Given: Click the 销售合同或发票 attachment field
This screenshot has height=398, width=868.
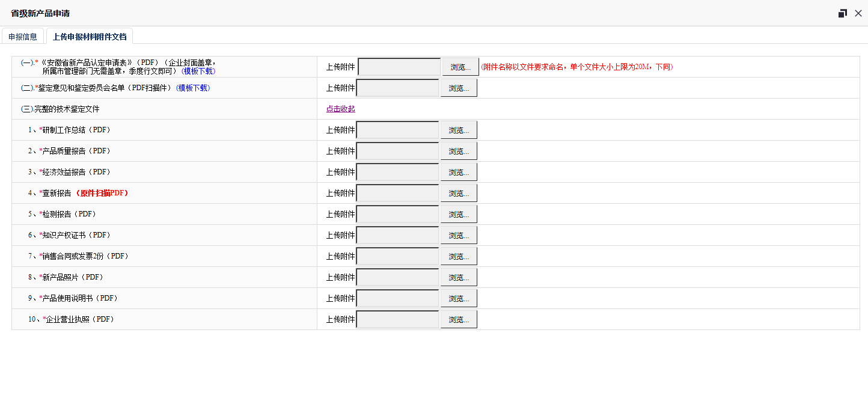Looking at the screenshot, I should (398, 256).
